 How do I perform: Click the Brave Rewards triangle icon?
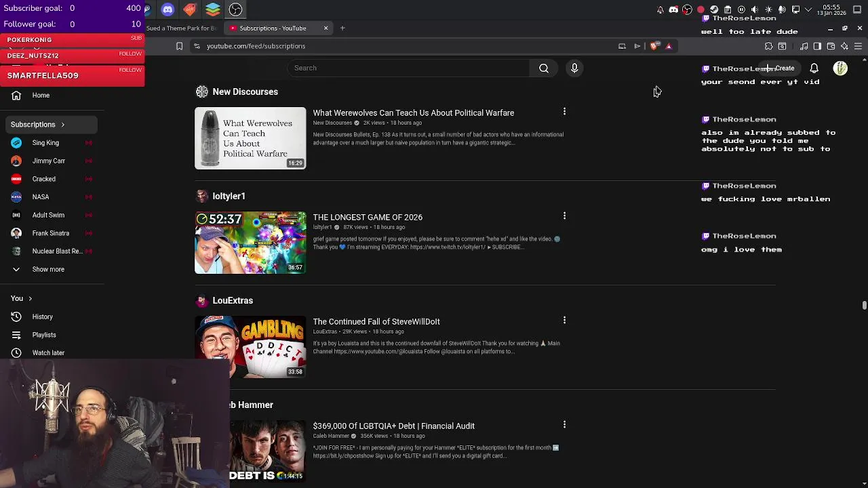coord(669,46)
